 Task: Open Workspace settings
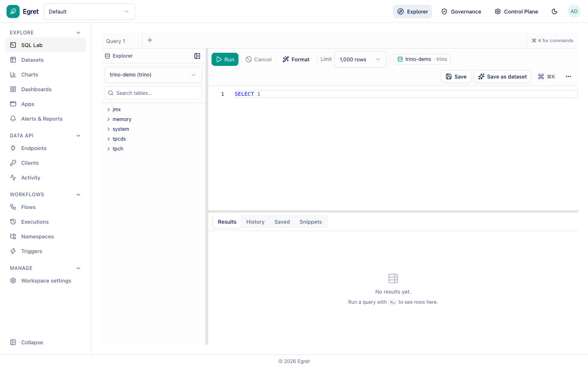point(45,280)
